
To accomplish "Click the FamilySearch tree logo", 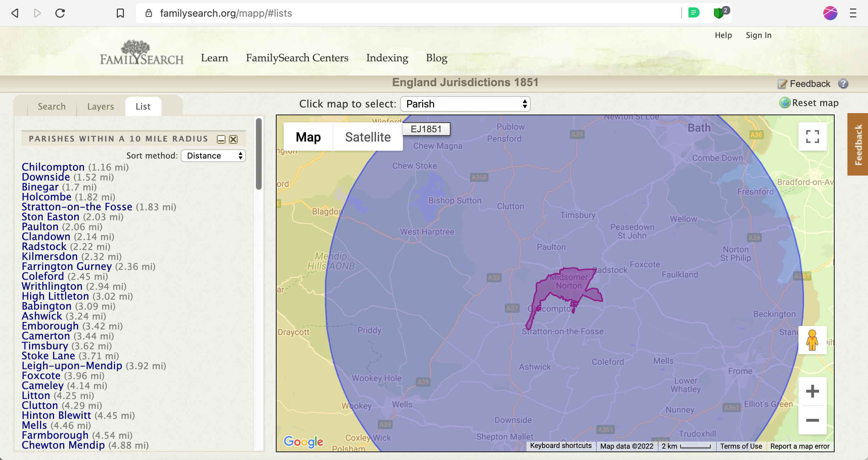I will (x=142, y=52).
